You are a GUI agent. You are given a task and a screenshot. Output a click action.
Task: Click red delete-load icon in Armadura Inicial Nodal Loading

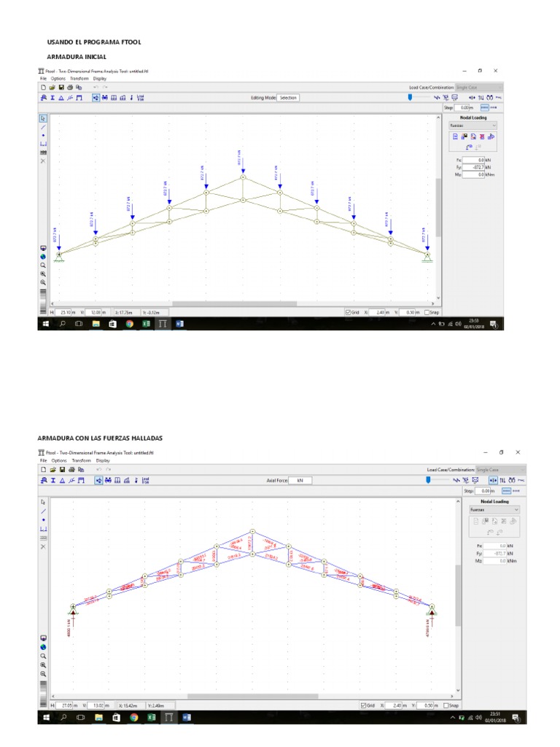click(x=482, y=136)
